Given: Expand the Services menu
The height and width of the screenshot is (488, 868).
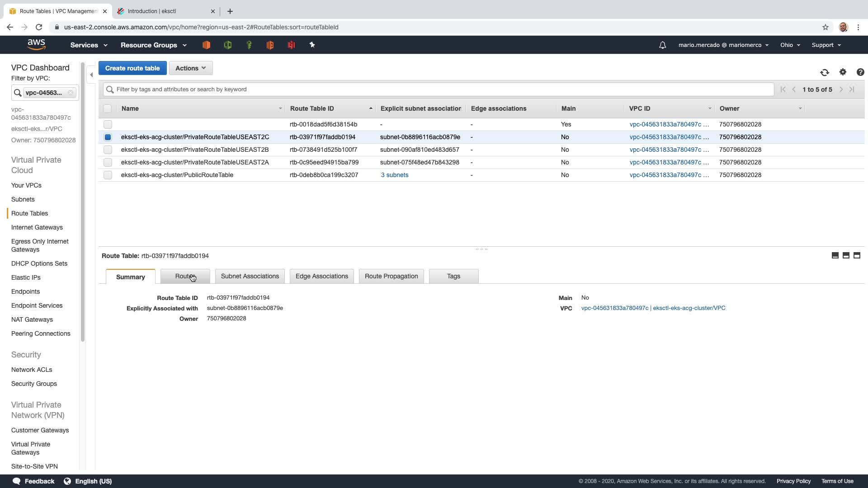Looking at the screenshot, I should point(89,45).
